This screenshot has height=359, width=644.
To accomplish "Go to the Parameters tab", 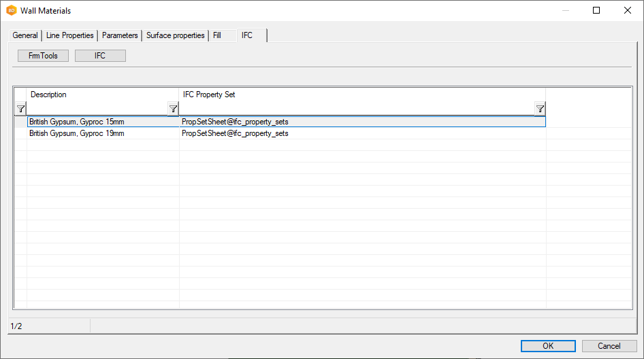I will [x=120, y=35].
